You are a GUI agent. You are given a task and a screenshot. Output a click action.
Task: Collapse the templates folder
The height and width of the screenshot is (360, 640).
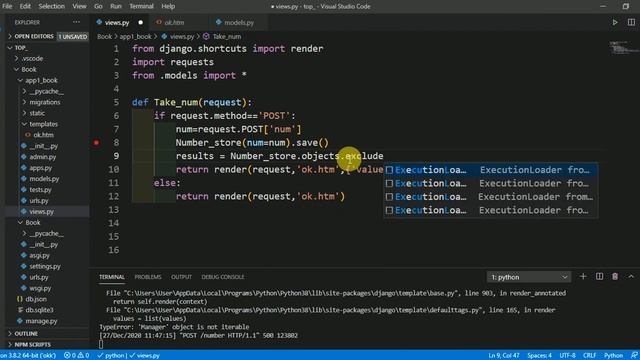tap(43, 124)
